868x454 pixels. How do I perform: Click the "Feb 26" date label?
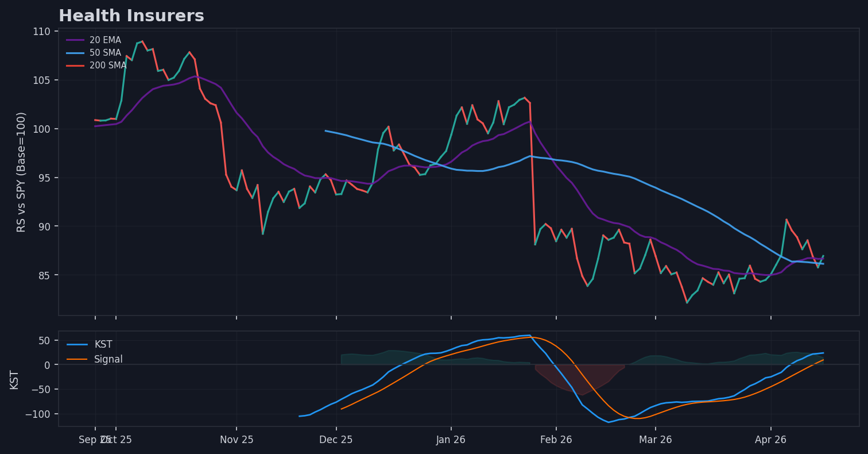[556, 440]
